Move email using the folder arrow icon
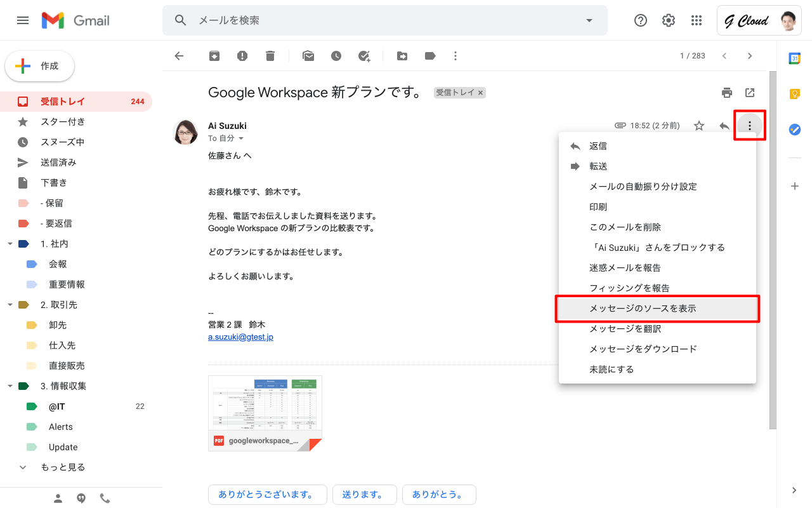This screenshot has width=812, height=508. [x=402, y=56]
